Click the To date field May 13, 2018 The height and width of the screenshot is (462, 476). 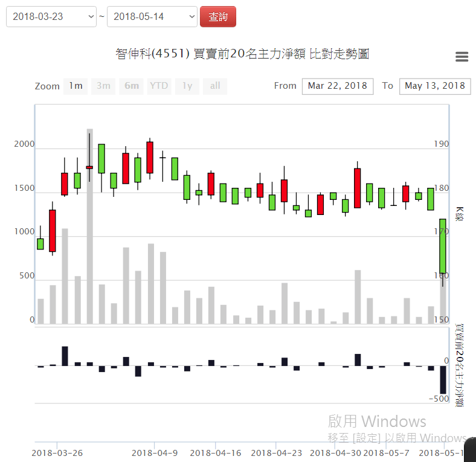tap(435, 86)
